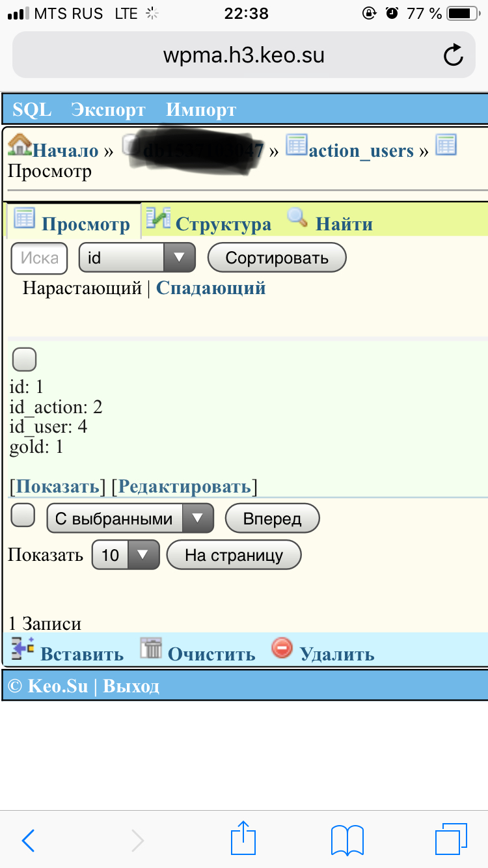Click the trash icon for Очистить

(151, 649)
